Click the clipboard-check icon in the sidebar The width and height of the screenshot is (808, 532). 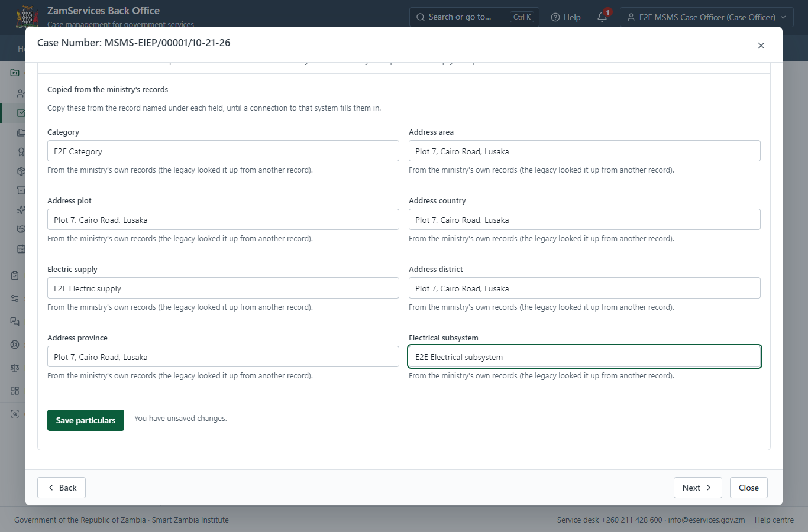point(15,275)
